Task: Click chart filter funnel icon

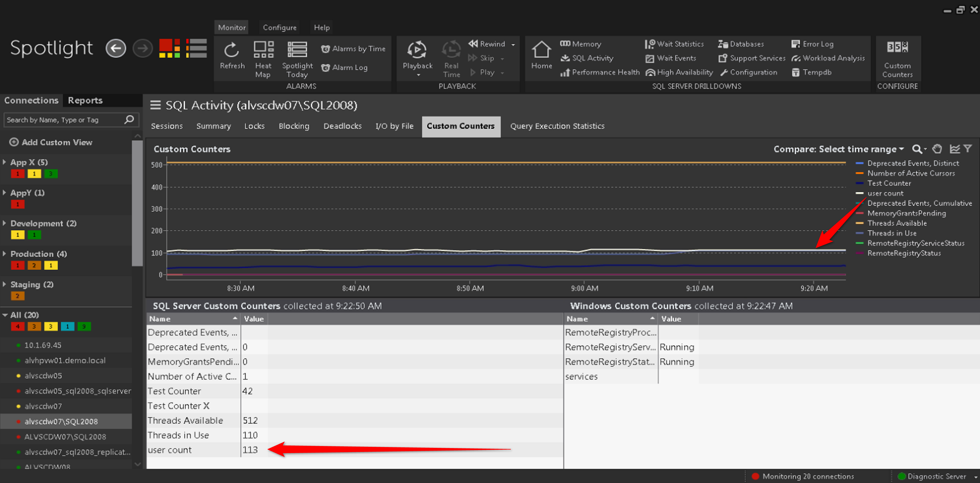Action: point(968,149)
